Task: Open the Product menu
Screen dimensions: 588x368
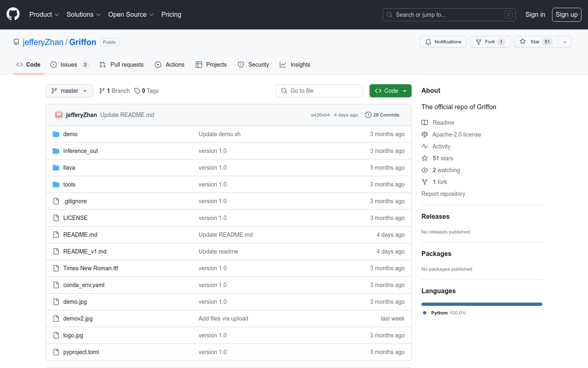Action: coord(44,14)
